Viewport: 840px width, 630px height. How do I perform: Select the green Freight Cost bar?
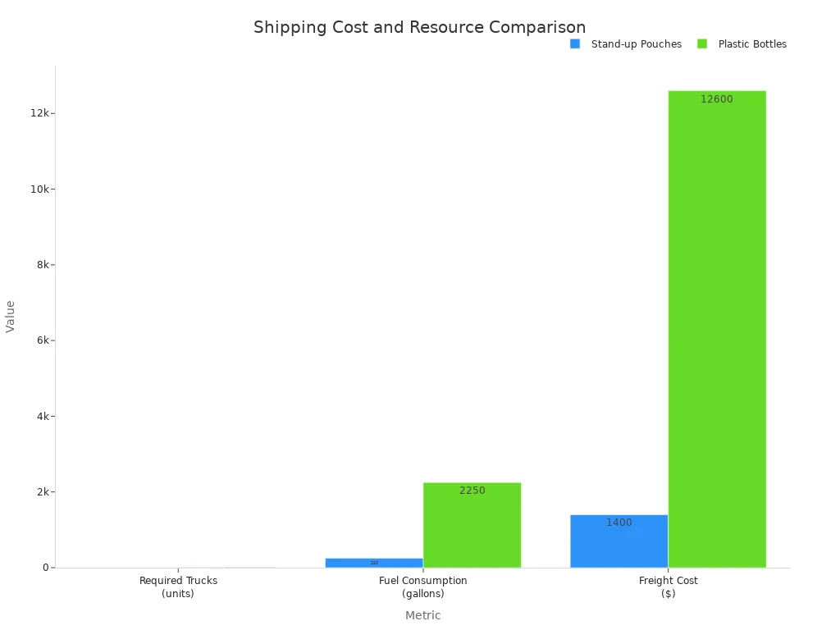click(x=717, y=329)
